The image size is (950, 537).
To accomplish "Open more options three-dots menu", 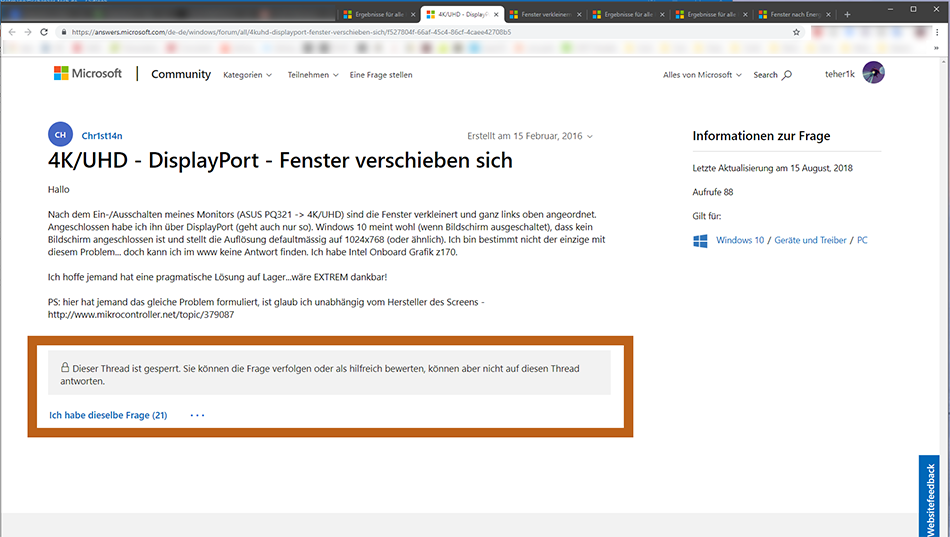I will coord(198,415).
